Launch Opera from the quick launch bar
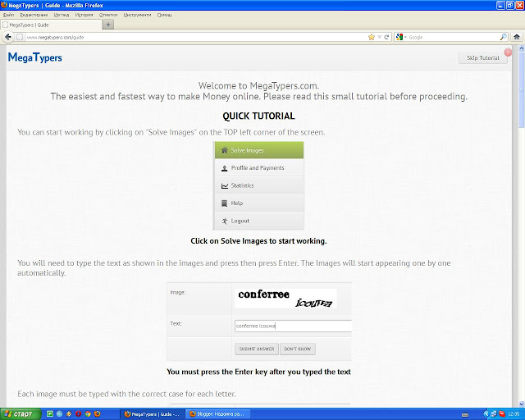Screen dimensions: 525x420 pos(79,413)
